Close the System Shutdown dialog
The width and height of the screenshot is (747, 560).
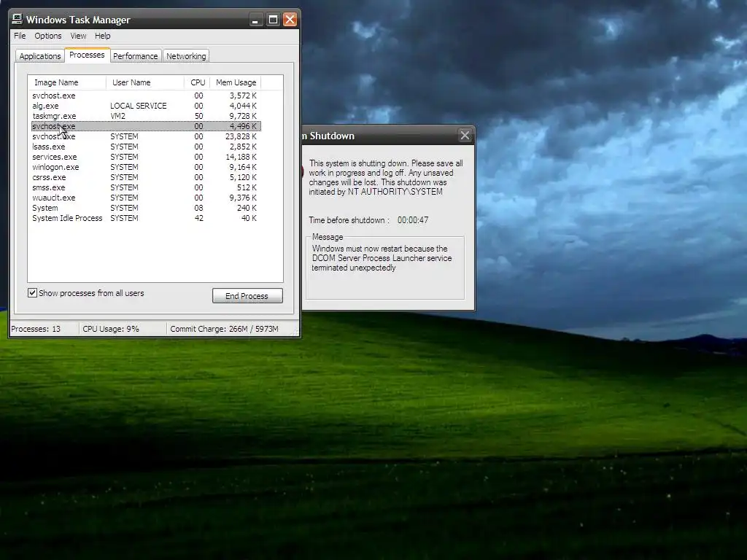465,136
